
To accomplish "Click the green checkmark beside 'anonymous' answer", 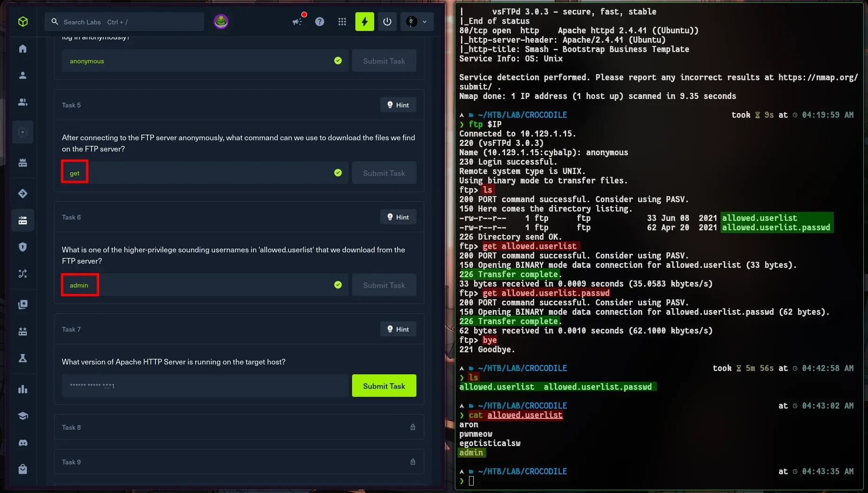I will [x=338, y=61].
